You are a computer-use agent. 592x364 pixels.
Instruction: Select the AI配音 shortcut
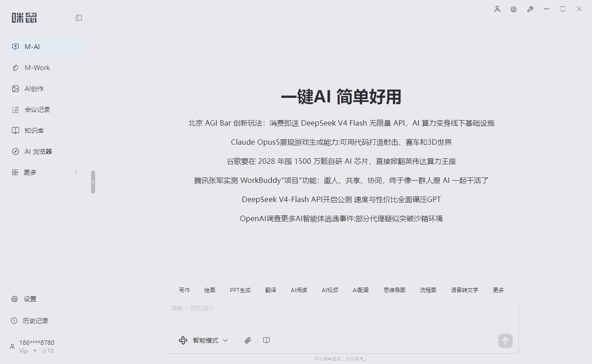tap(361, 290)
